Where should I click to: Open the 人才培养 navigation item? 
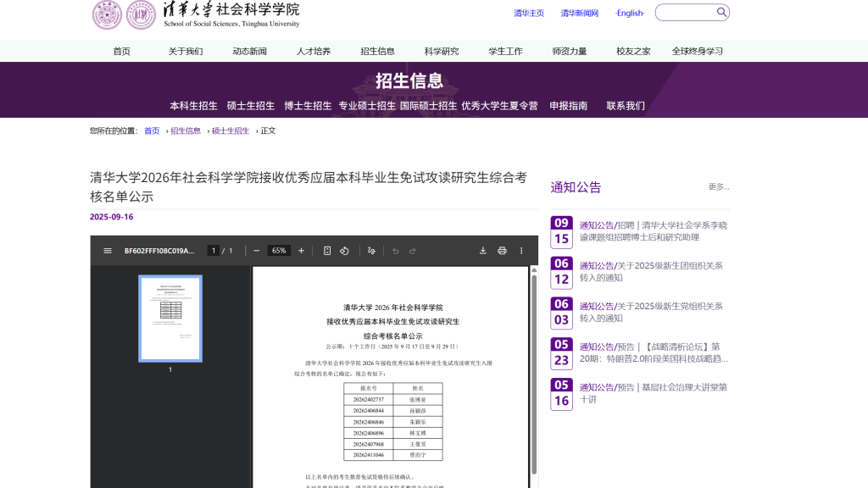[314, 52]
